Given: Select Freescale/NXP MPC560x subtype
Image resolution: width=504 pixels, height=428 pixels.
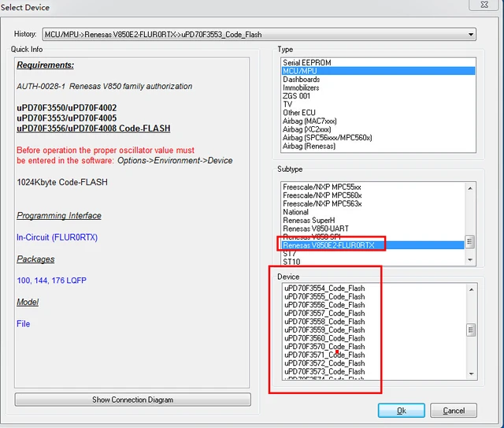Looking at the screenshot, I should pos(372,195).
